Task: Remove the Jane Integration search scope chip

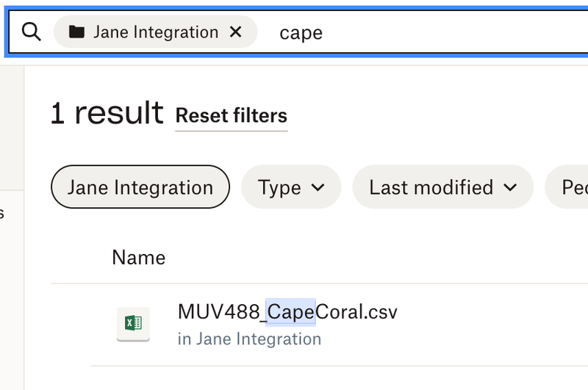Action: 236,32
